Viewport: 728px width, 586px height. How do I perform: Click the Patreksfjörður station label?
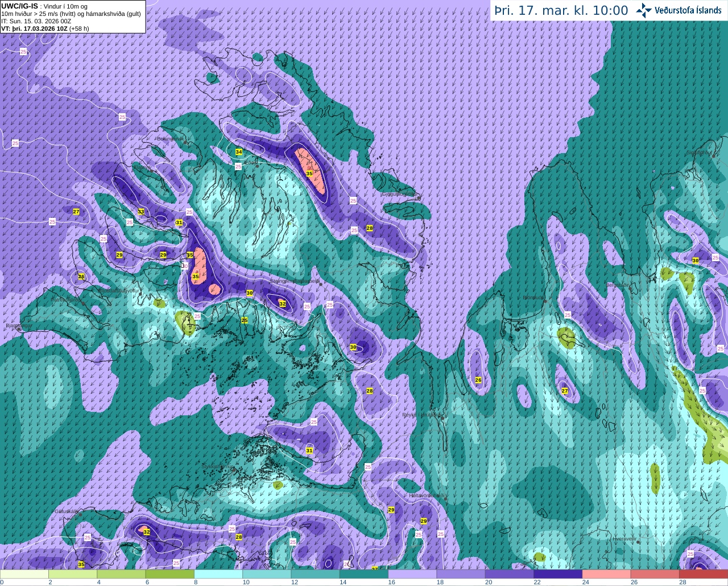point(66,299)
